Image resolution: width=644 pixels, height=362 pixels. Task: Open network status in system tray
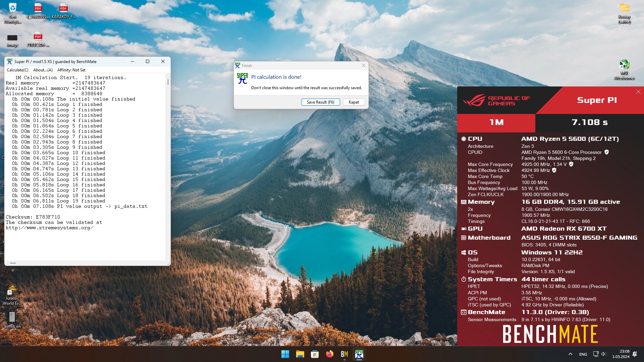596,354
